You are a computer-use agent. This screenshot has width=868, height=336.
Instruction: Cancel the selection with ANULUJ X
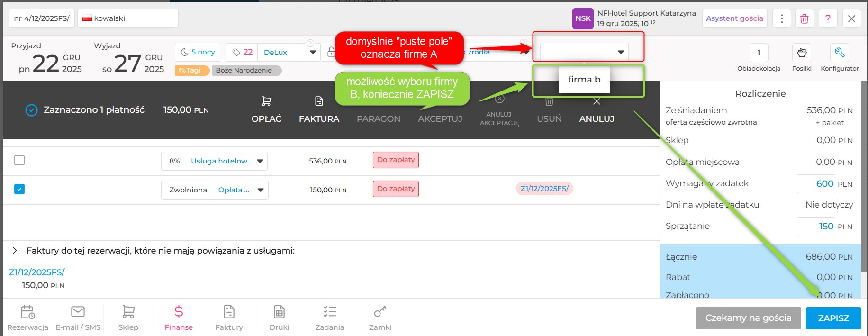click(x=597, y=110)
